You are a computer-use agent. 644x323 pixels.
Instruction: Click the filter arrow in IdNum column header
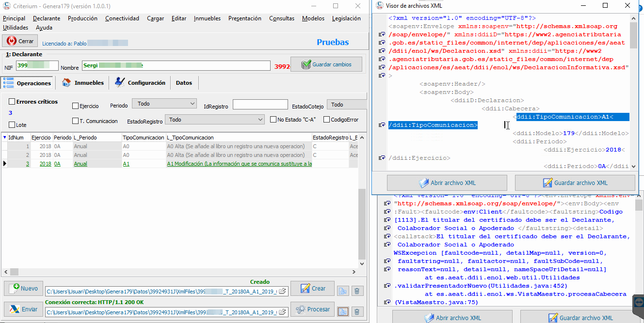point(5,138)
